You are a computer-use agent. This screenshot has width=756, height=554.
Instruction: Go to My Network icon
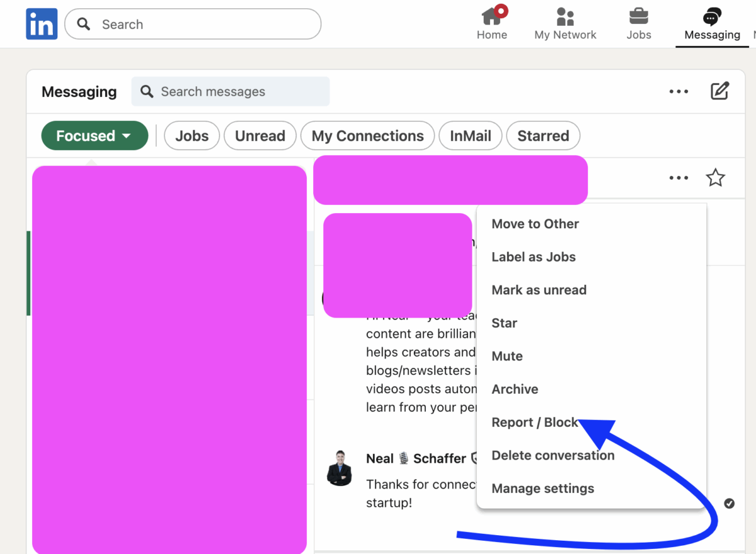click(x=565, y=17)
